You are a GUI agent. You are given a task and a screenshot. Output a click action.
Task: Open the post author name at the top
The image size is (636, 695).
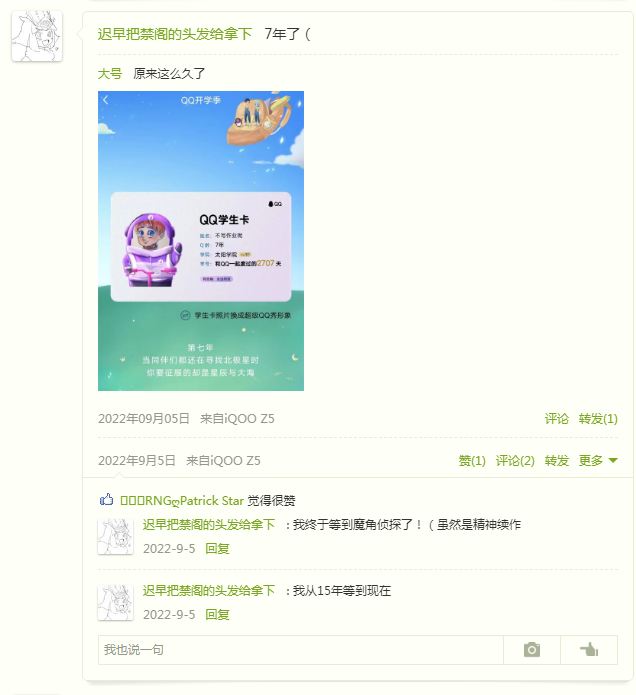click(x=175, y=34)
